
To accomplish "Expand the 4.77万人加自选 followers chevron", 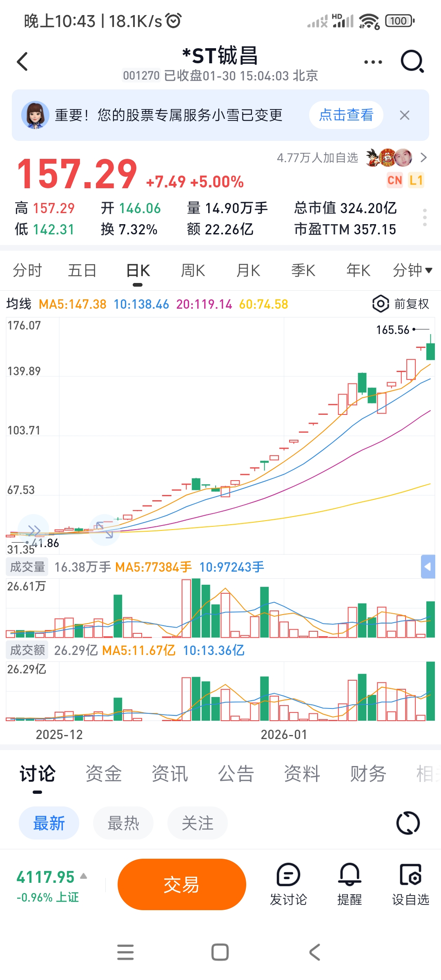I will (x=423, y=158).
